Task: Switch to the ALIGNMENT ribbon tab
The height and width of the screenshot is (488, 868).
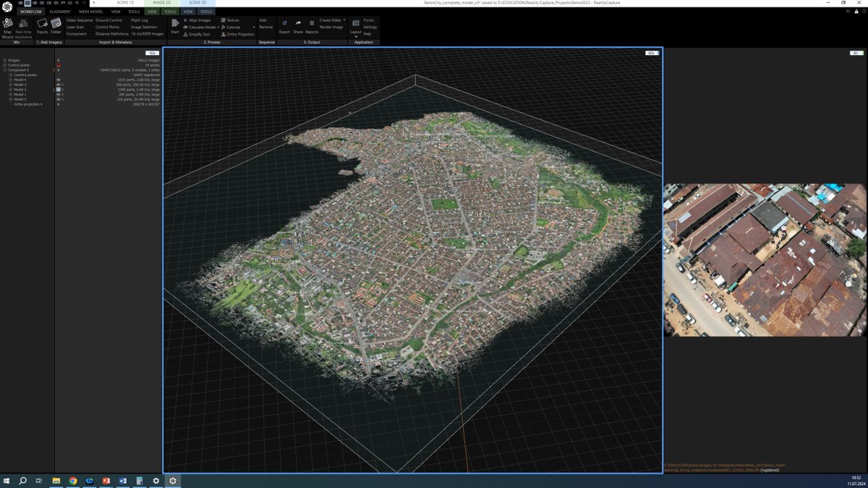Action: point(60,12)
